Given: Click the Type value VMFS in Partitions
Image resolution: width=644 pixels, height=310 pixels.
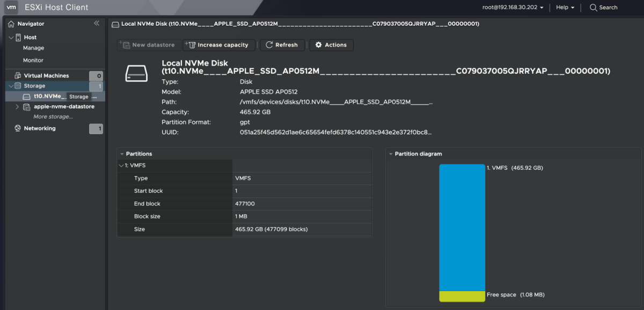Looking at the screenshot, I should click(x=243, y=178).
